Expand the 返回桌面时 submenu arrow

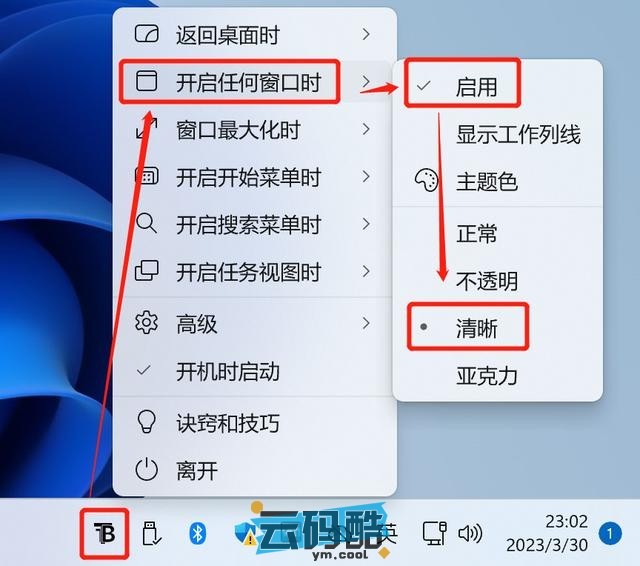point(366,34)
